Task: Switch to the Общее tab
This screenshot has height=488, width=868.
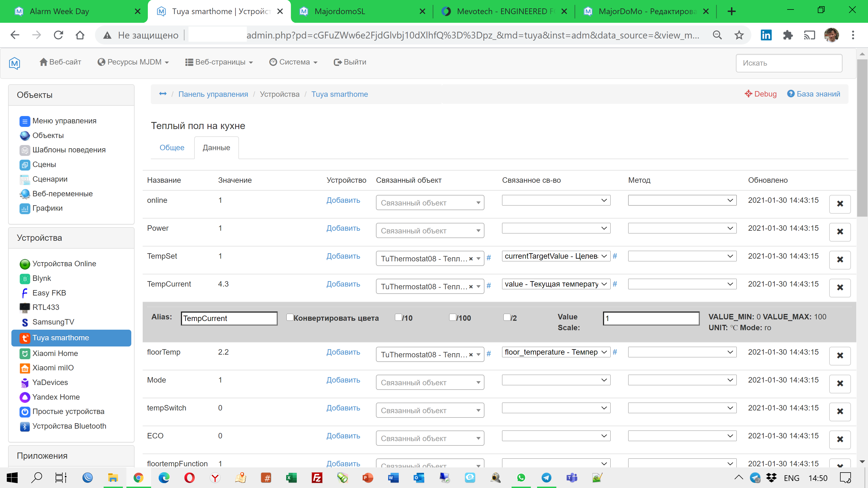Action: coord(172,147)
